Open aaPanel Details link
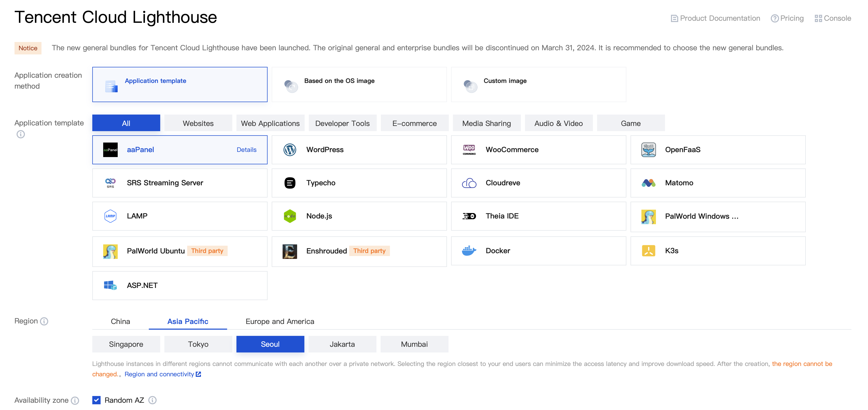 point(246,150)
